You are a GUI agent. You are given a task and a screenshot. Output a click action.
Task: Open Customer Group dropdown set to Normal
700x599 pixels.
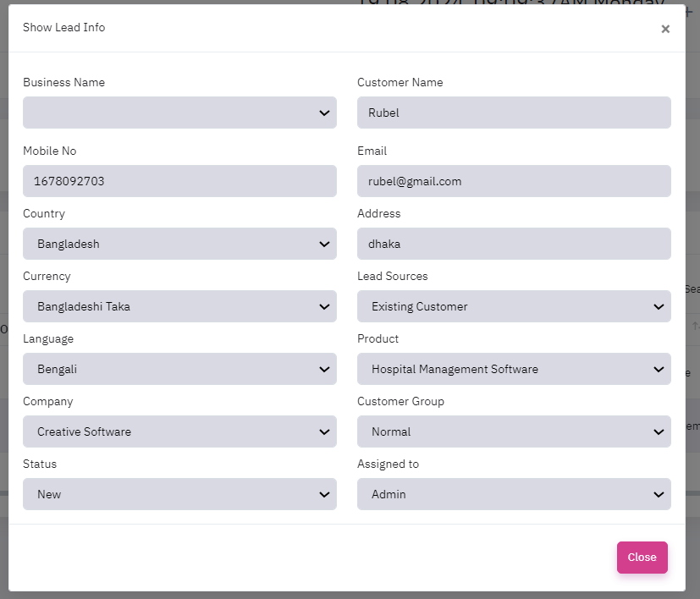(514, 431)
